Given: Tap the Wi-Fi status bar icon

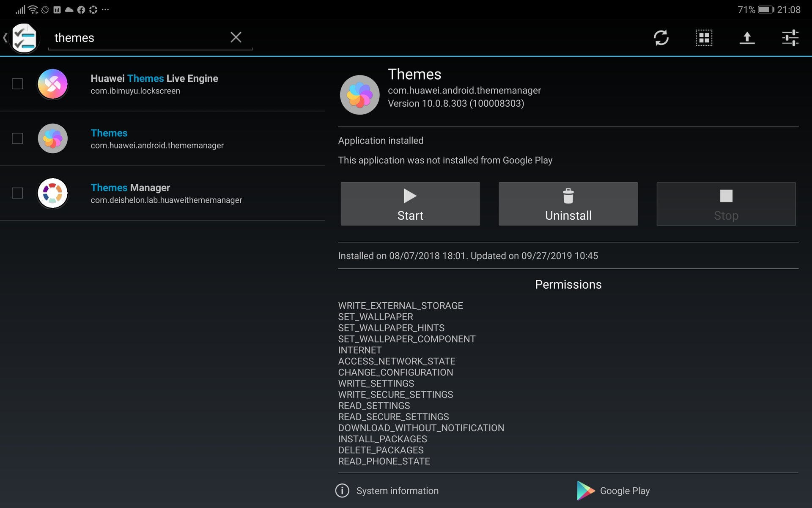Looking at the screenshot, I should point(33,9).
